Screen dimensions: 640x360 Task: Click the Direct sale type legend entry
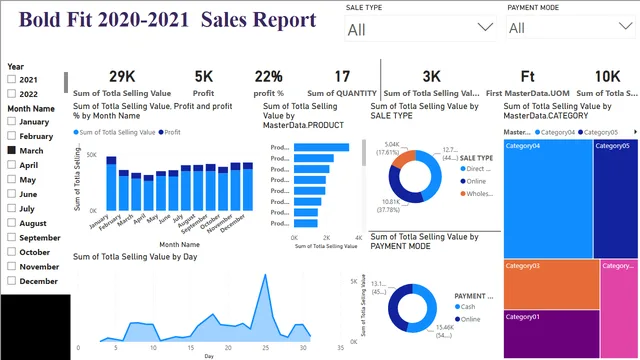coord(476,169)
